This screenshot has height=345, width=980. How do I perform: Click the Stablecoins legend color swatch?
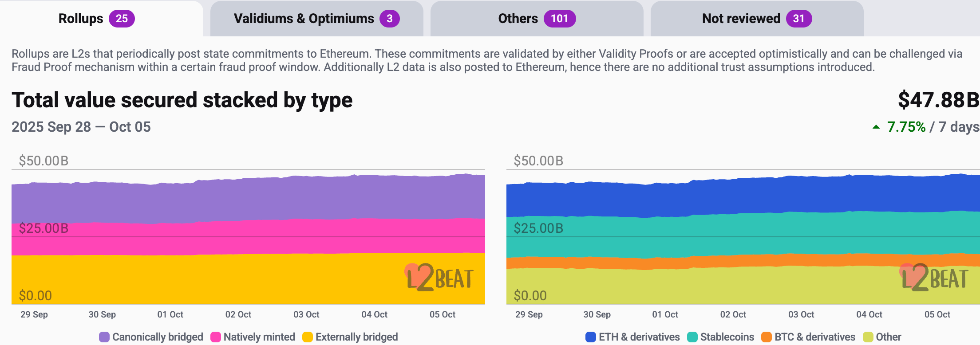tap(692, 337)
